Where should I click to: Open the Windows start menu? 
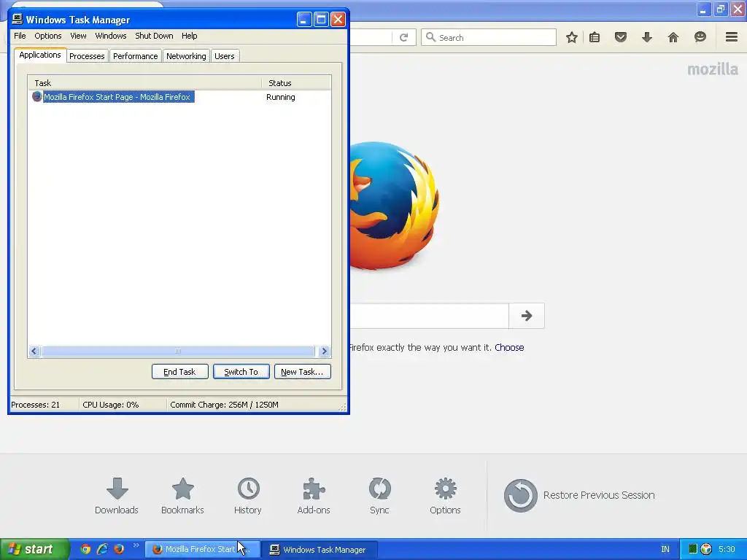[x=35, y=549]
